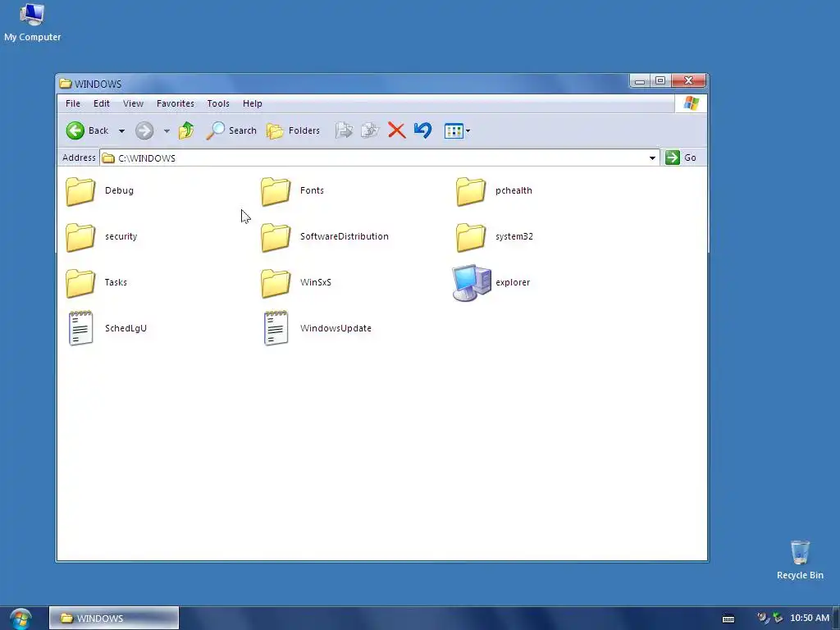Open the View menu
The width and height of the screenshot is (840, 630).
(133, 103)
